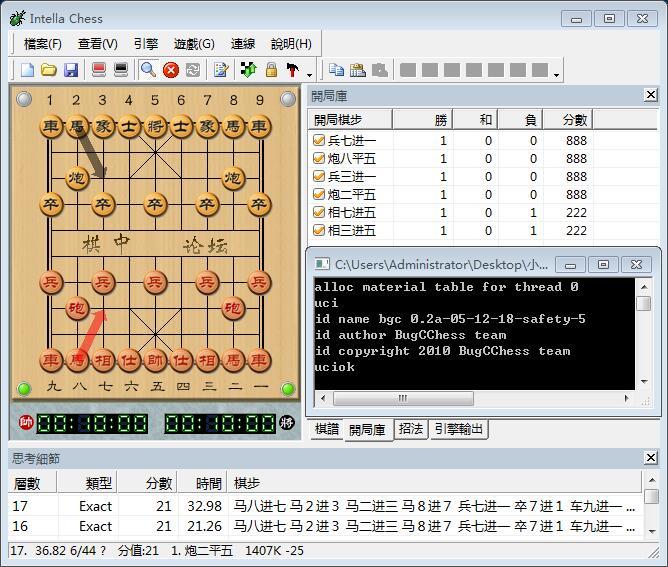Open the 連線 menu
The height and width of the screenshot is (567, 668).
point(243,43)
